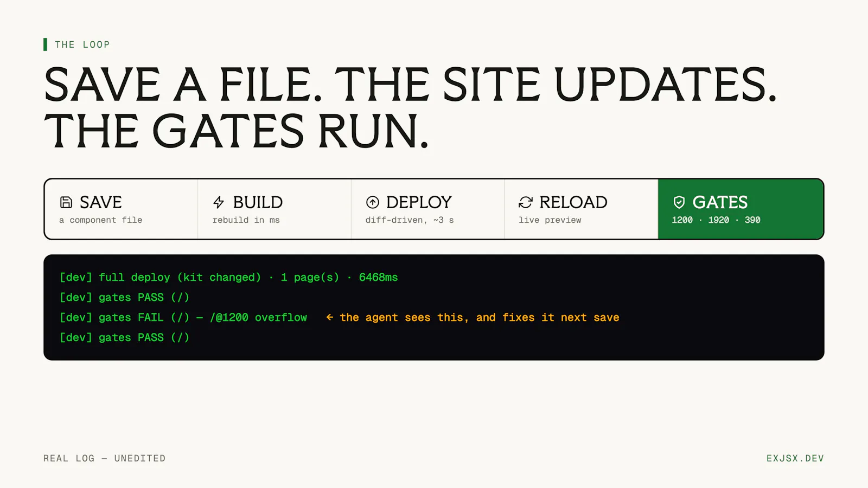868x488 pixels.
Task: Click the lightning bolt icon beside BUILD
Action: [219, 202]
